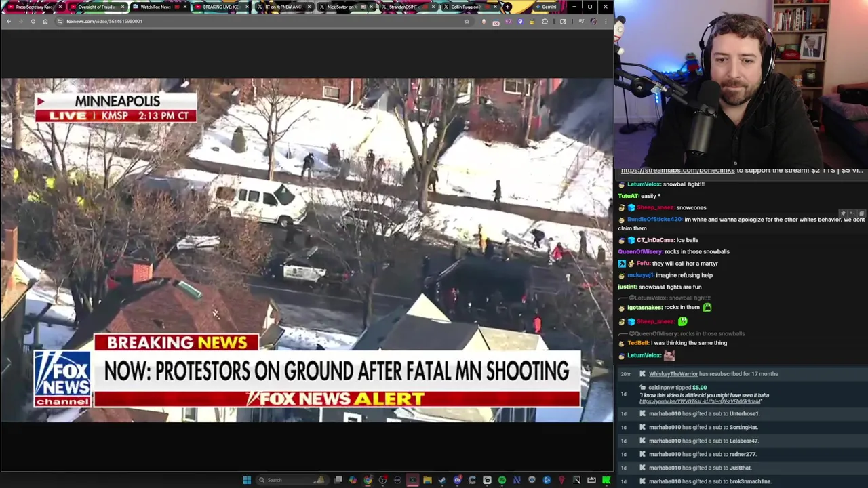
Task: Click the 'gifted a sub to brok3nmach1ne' event
Action: point(744,481)
